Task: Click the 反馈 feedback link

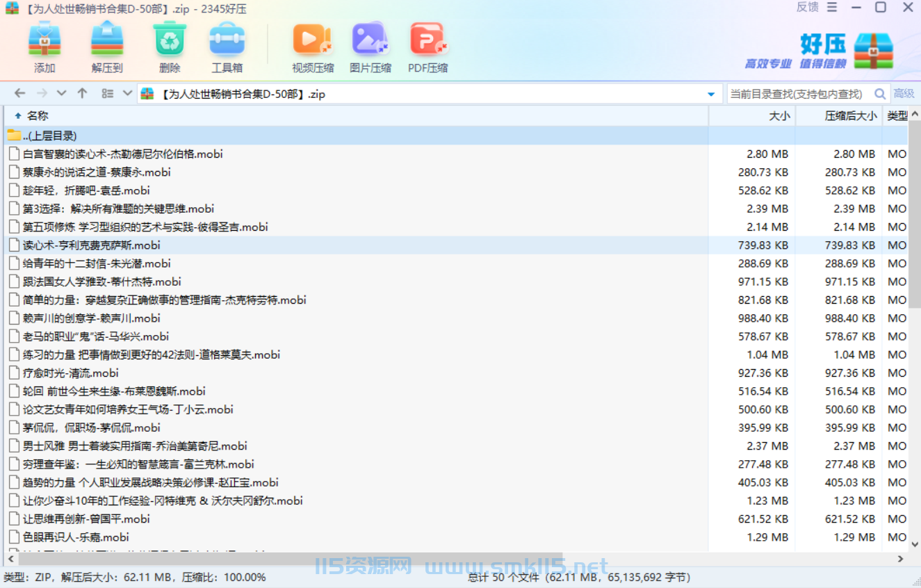Action: pyautogui.click(x=807, y=8)
